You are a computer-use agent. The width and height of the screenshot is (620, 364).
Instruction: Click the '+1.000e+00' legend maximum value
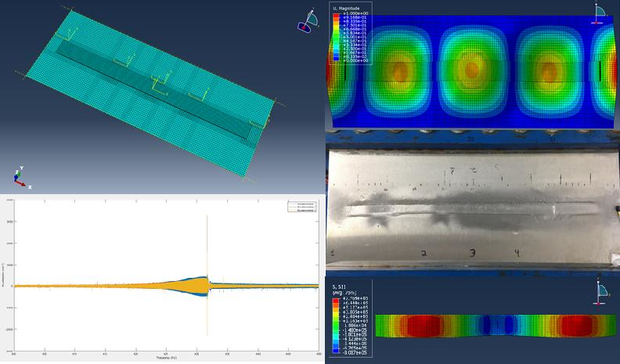(x=355, y=13)
